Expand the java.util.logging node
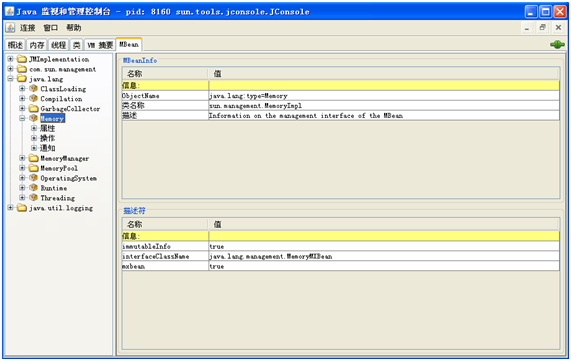The width and height of the screenshot is (571, 361). click(x=10, y=207)
